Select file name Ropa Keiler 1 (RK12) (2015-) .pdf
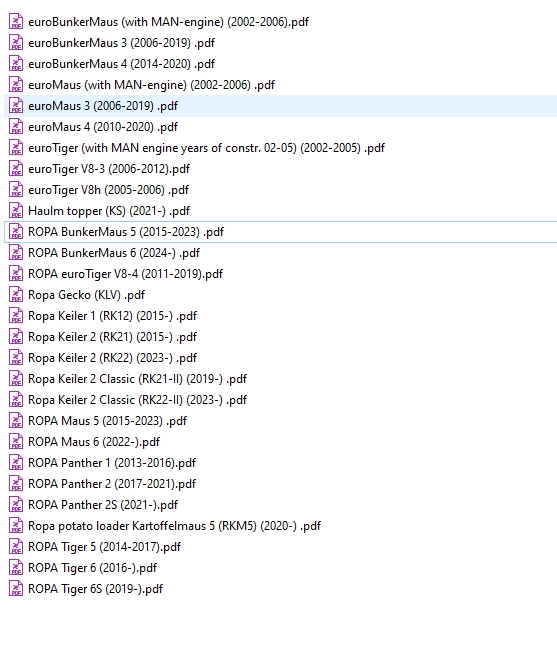This screenshot has height=655, width=557. pyautogui.click(x=112, y=316)
